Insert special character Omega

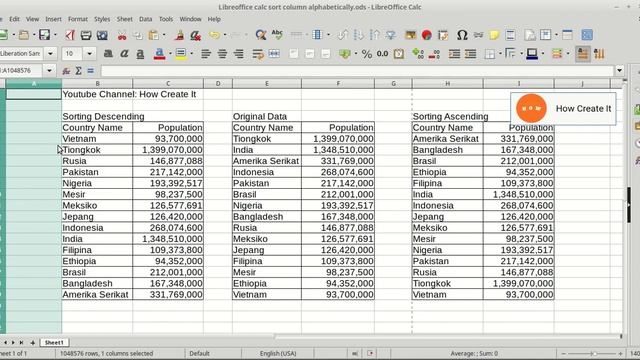(x=462, y=35)
